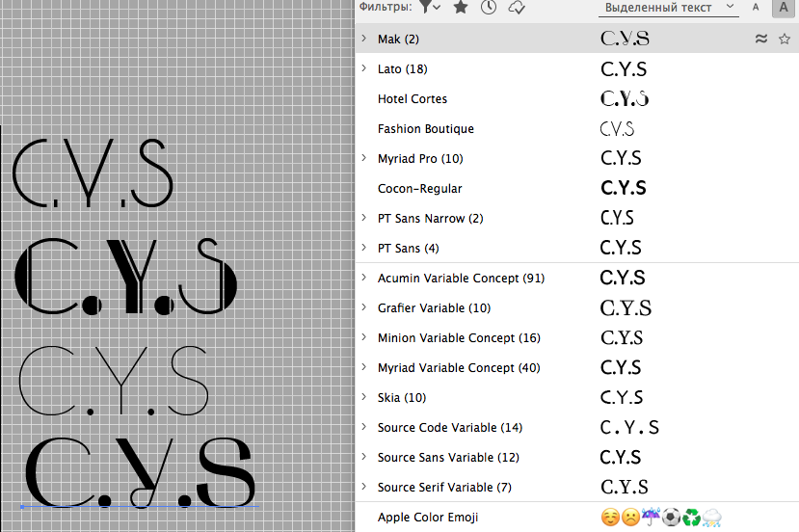Expand Source Sans Variable (12) family
The height and width of the screenshot is (532, 799).
(363, 457)
